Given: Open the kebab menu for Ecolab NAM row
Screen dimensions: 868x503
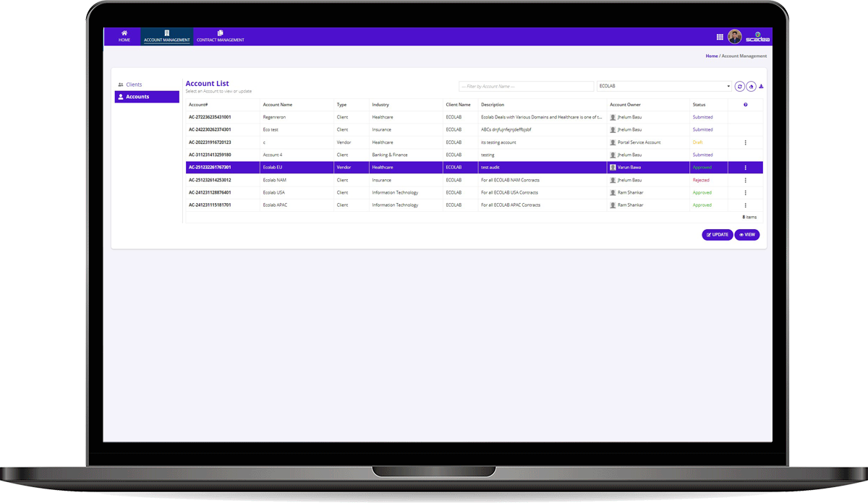Looking at the screenshot, I should click(x=745, y=180).
